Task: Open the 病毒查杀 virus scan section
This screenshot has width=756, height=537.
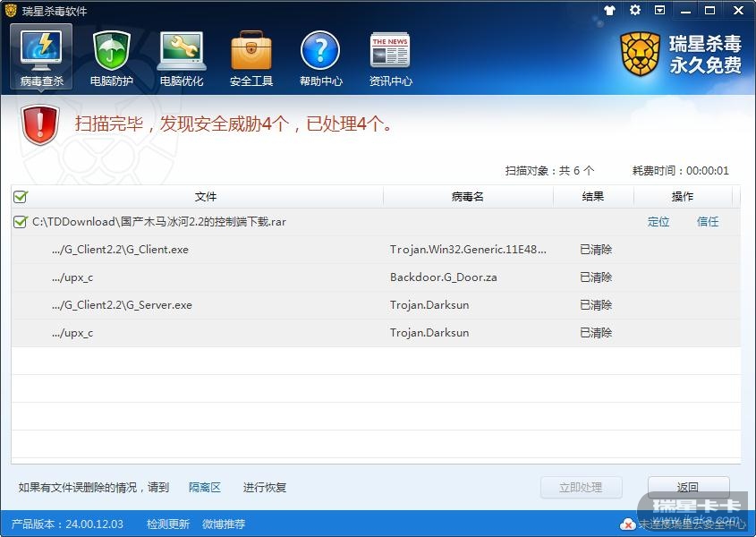Action: click(41, 57)
